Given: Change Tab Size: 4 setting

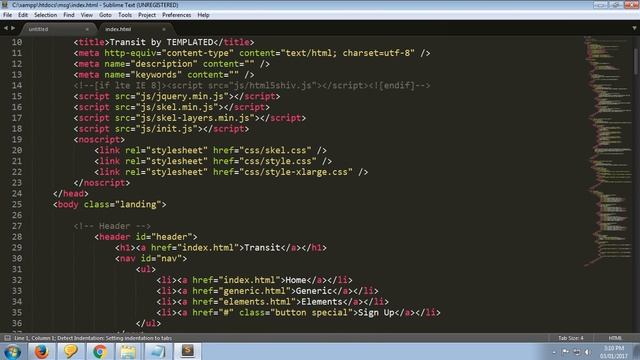Looking at the screenshot, I should (571, 338).
